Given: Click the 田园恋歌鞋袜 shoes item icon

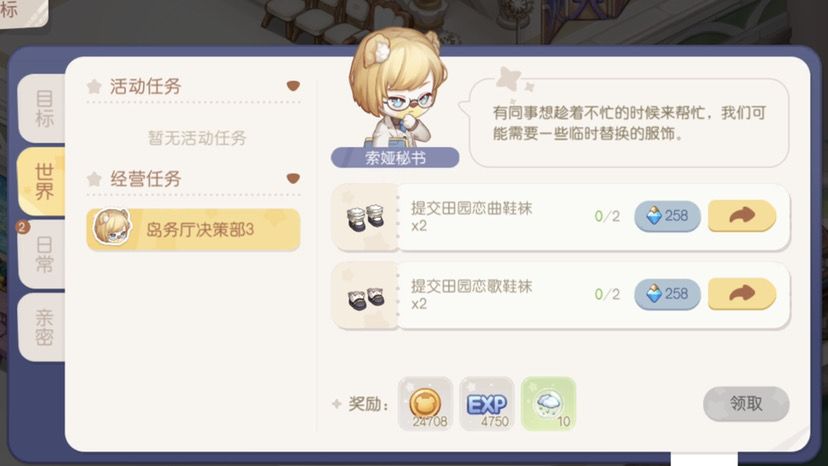Looking at the screenshot, I should tap(365, 296).
